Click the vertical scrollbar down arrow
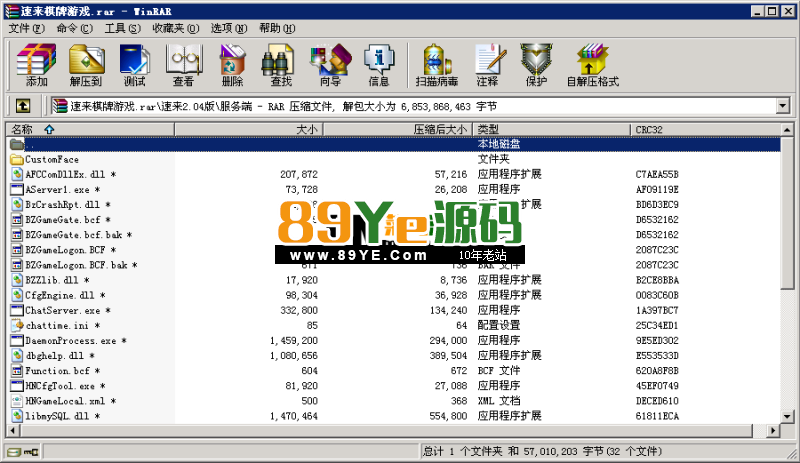This screenshot has height=463, width=800. [787, 417]
